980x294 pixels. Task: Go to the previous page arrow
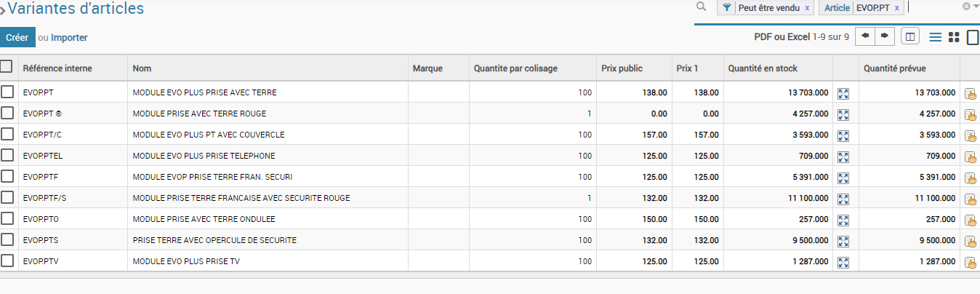point(865,36)
